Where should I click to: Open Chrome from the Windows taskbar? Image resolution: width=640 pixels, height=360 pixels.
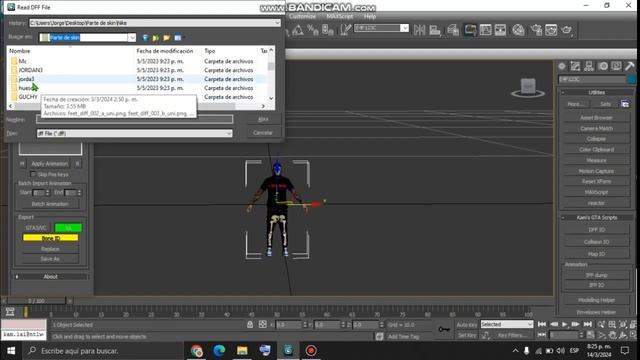[196, 351]
